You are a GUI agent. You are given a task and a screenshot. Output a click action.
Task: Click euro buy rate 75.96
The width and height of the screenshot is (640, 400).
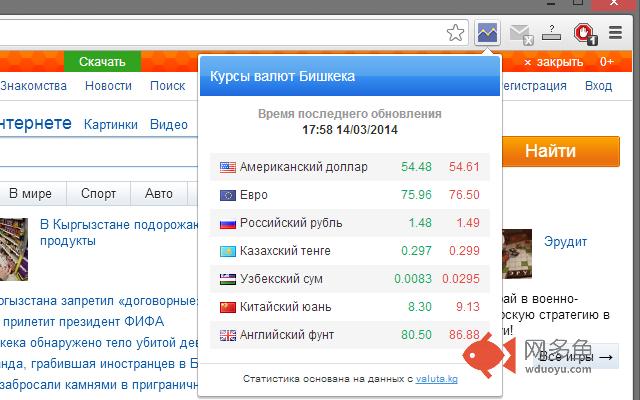coord(416,195)
